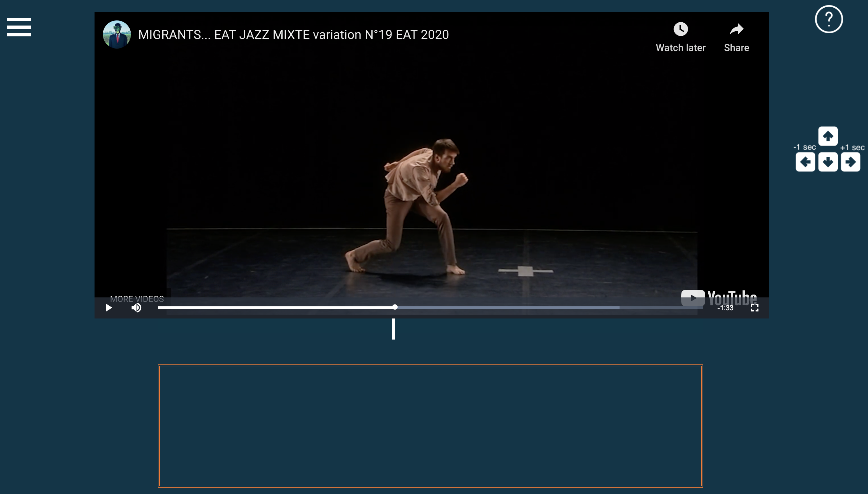Image resolution: width=868 pixels, height=494 pixels.
Task: Open the channel avatar thumbnail
Action: (117, 34)
